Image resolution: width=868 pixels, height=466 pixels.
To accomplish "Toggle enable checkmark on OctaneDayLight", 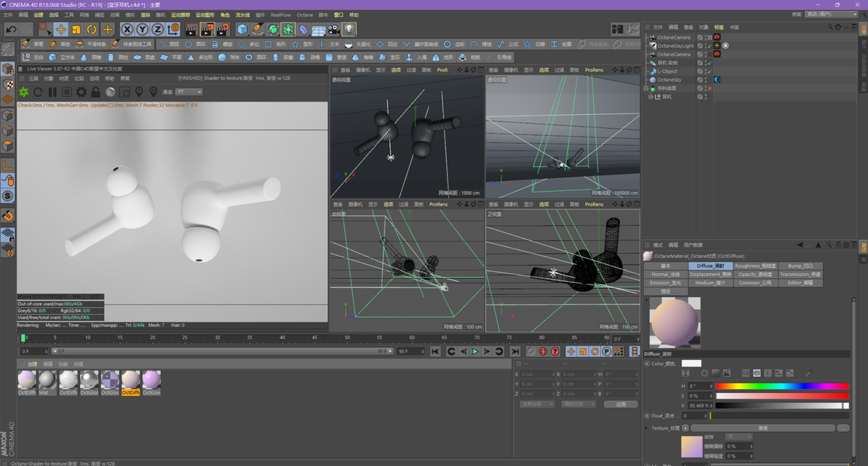I will (709, 46).
